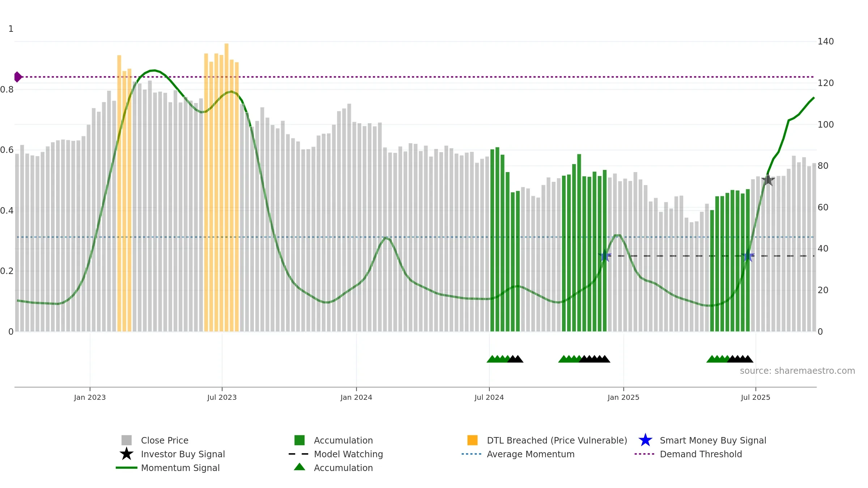
Task: Click the sharemaestro.com source text
Action: pyautogui.click(x=797, y=371)
